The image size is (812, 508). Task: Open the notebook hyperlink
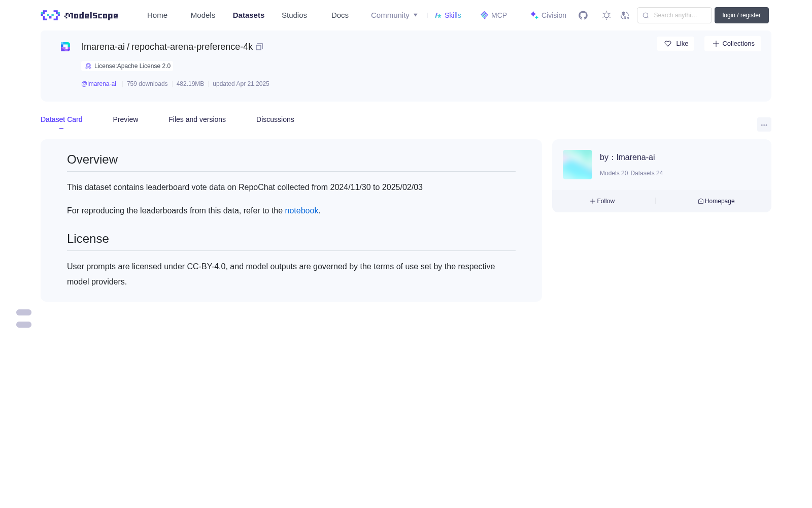[x=301, y=210]
